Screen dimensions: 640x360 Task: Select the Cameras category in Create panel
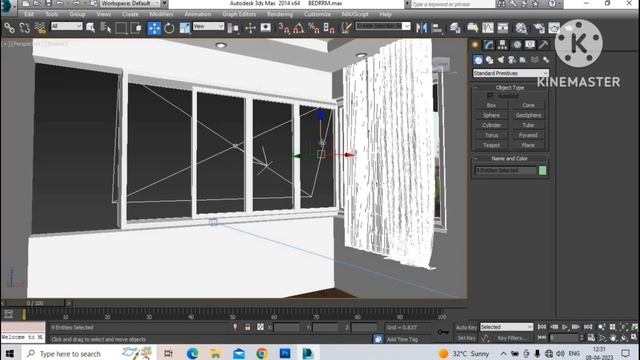pyautogui.click(x=512, y=60)
